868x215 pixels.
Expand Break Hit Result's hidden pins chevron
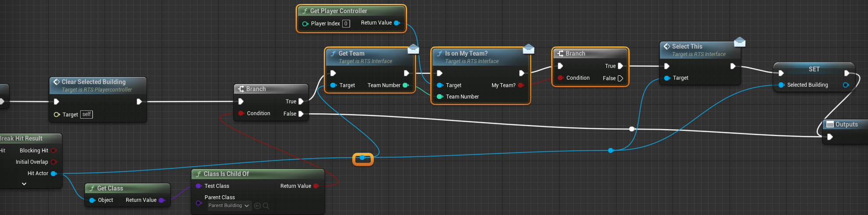click(x=24, y=184)
